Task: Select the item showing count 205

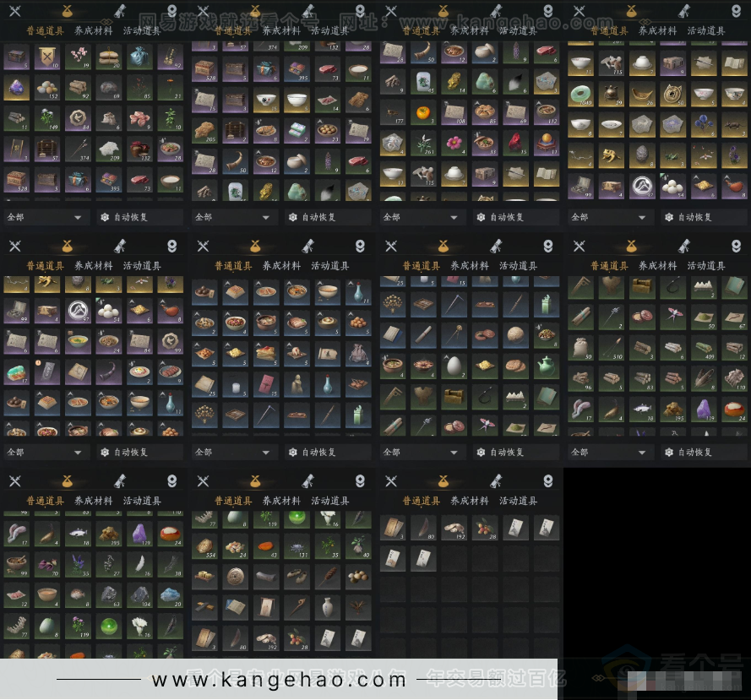Action: (x=205, y=131)
